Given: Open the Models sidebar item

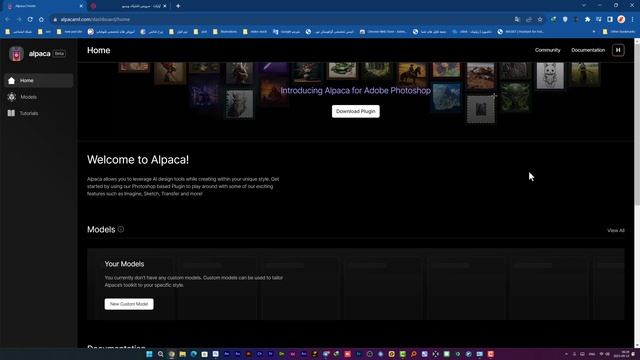Looking at the screenshot, I should pos(39,97).
